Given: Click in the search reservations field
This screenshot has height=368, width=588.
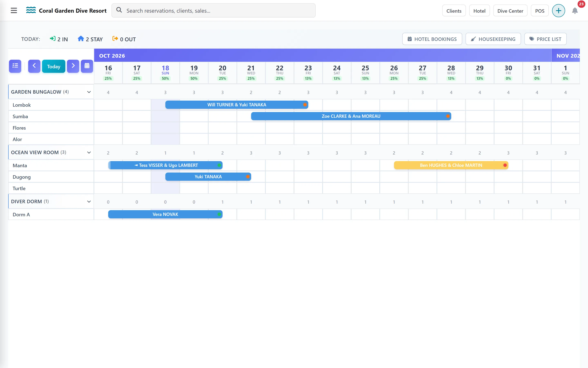Looking at the screenshot, I should coord(213,10).
